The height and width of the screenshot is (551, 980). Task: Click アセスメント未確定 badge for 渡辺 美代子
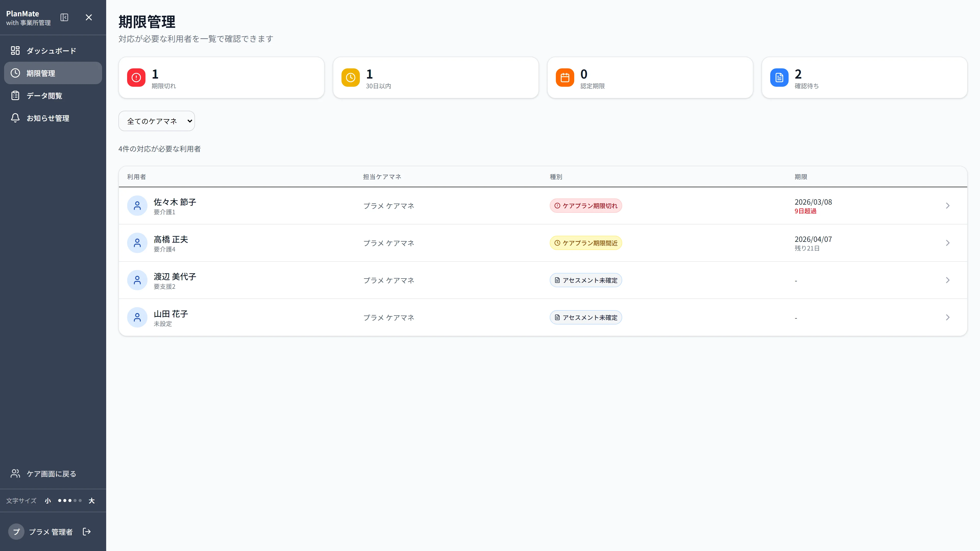click(x=586, y=280)
